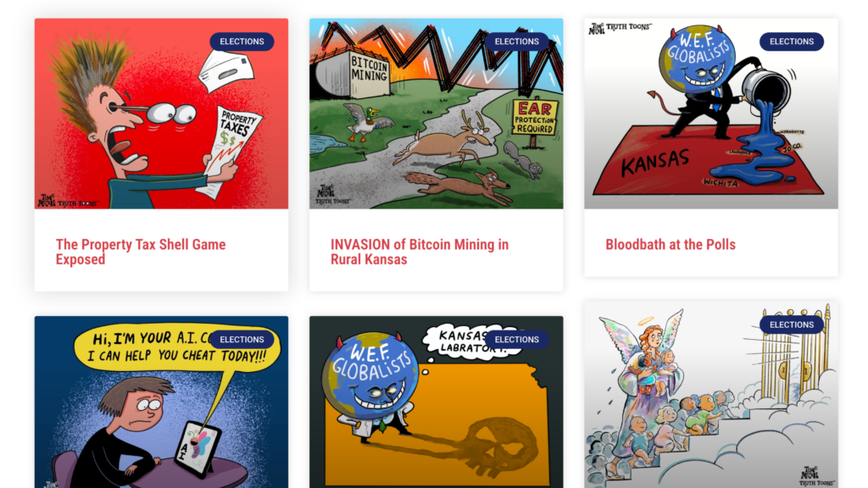Select Elections tag on A.I. cheat cartoon
Viewport: 868px width, 488px height.
point(242,340)
